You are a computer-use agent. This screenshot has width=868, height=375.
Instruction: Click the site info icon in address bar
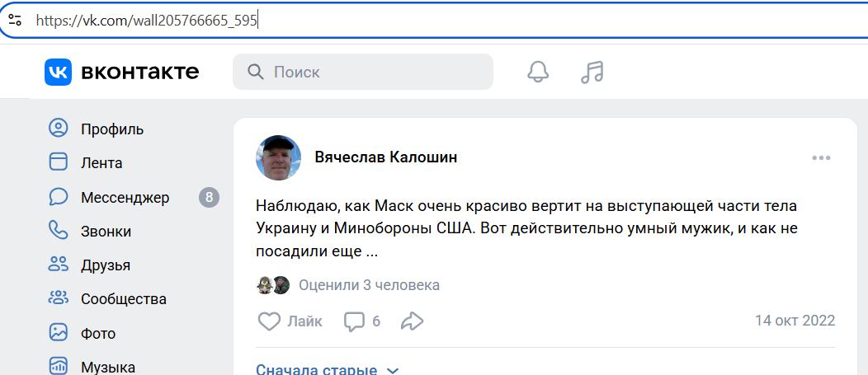point(15,20)
